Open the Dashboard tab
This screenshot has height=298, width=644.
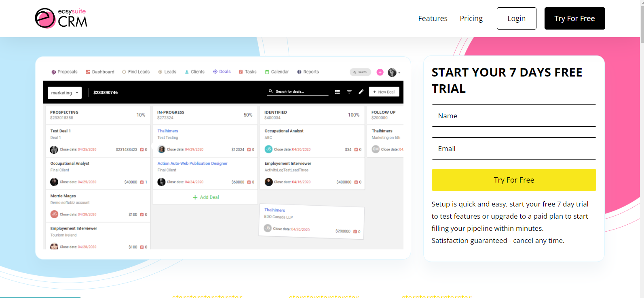(x=100, y=72)
